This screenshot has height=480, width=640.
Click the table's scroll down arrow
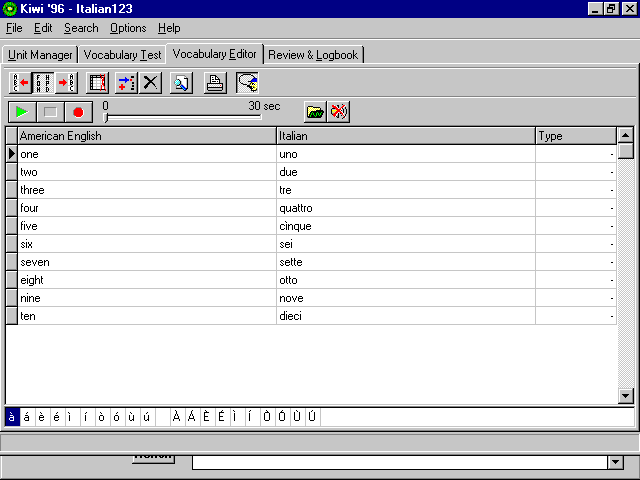[x=625, y=396]
